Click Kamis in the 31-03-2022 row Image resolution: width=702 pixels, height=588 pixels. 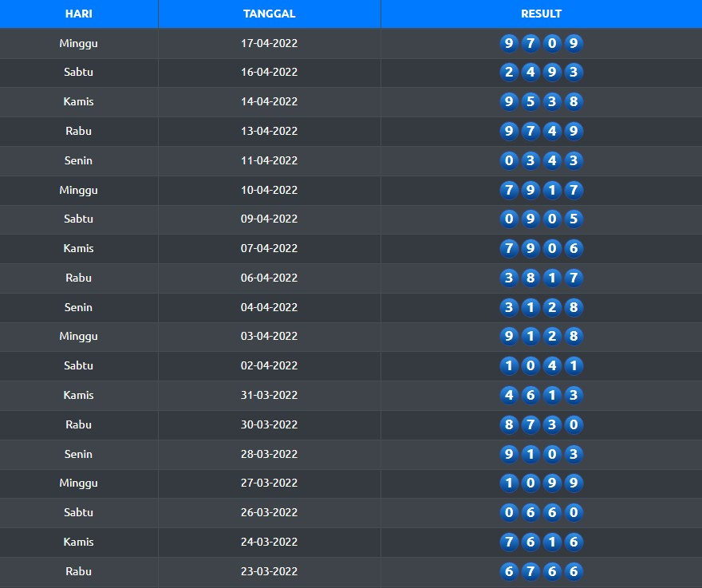pos(79,396)
